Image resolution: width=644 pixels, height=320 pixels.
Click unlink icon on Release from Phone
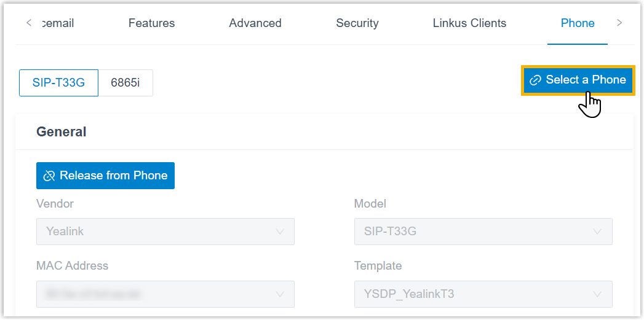click(49, 176)
